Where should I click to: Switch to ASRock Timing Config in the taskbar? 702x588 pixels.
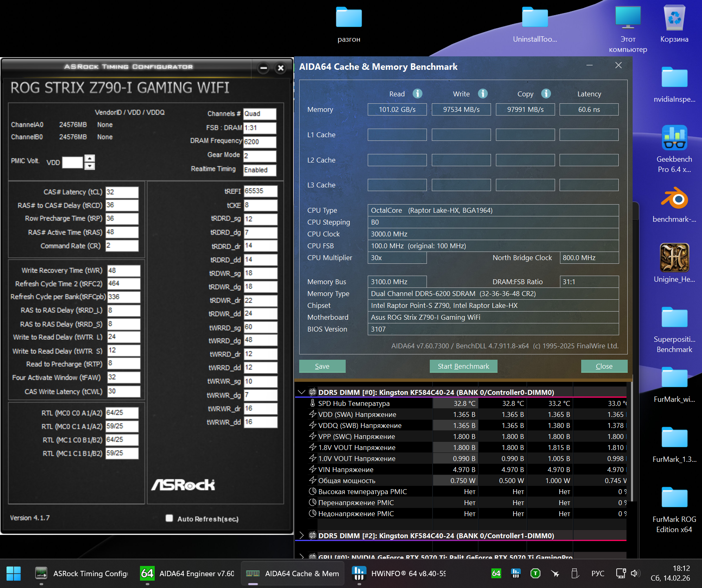pos(82,574)
